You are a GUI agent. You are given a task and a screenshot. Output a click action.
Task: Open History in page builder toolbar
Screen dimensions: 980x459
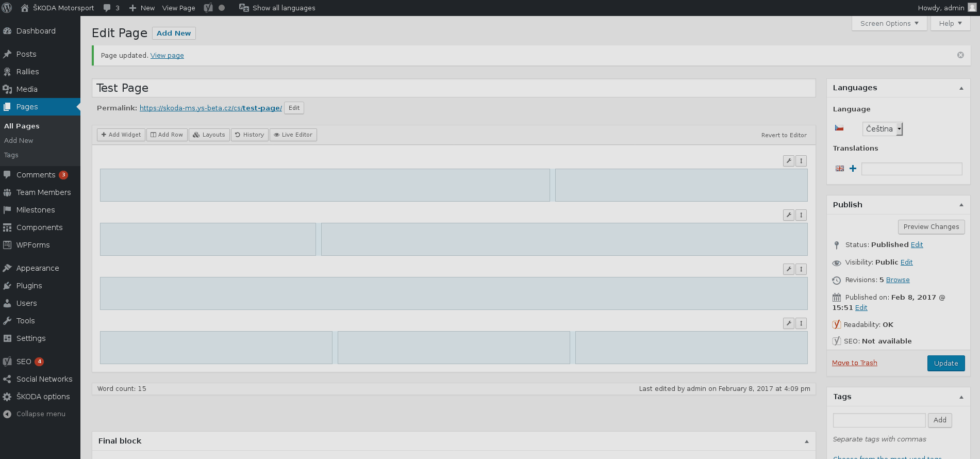coord(250,135)
